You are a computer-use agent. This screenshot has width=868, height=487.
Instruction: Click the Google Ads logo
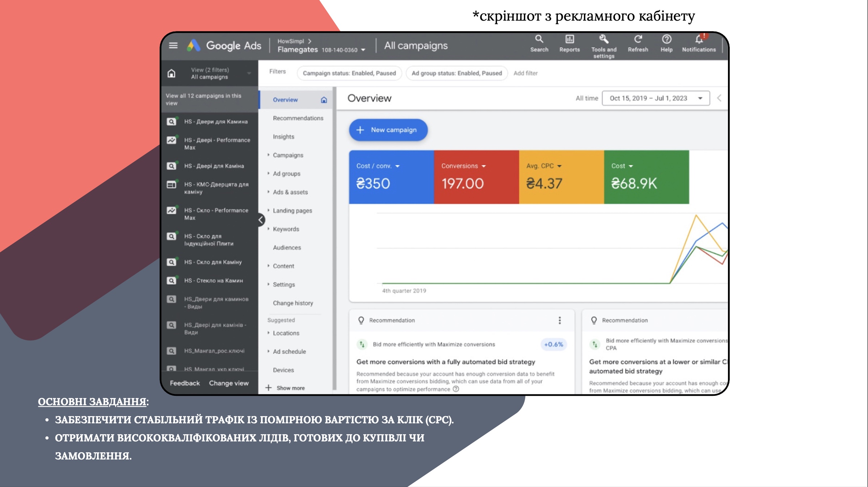pyautogui.click(x=224, y=46)
